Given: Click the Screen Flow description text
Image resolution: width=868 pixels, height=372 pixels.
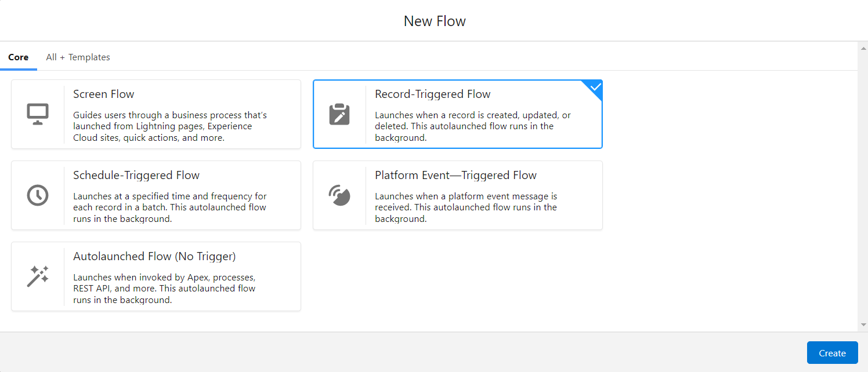Looking at the screenshot, I should coord(170,126).
